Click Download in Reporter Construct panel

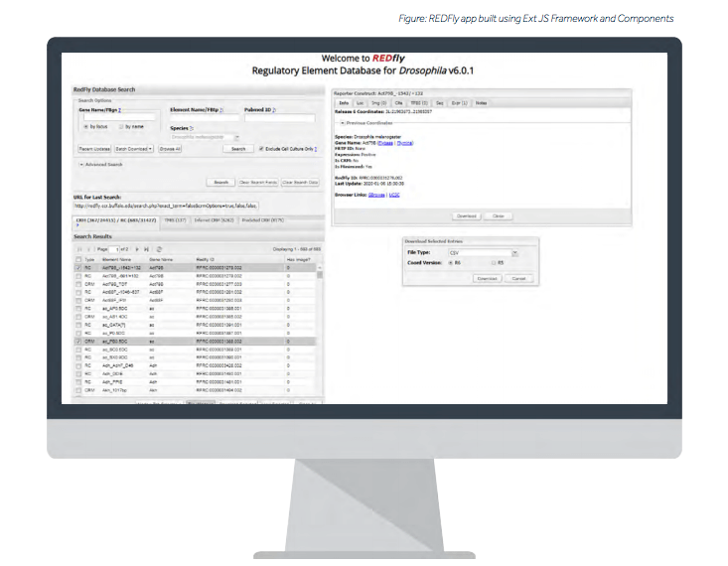(x=467, y=216)
